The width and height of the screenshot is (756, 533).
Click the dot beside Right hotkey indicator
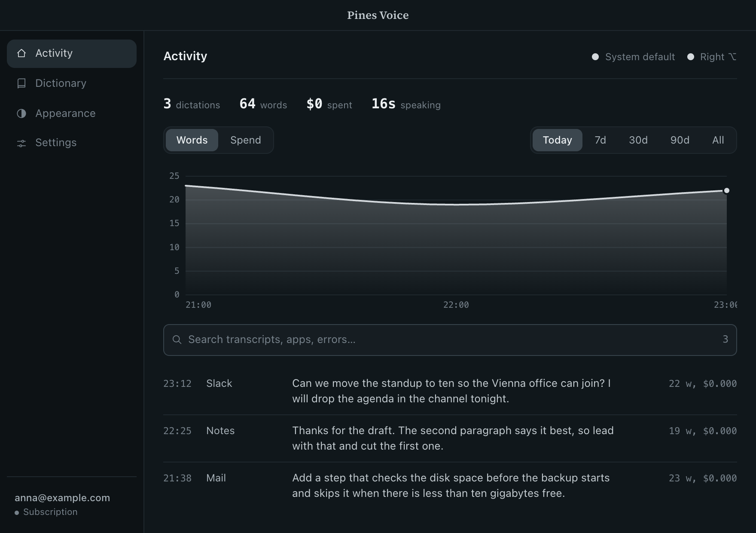691,57
